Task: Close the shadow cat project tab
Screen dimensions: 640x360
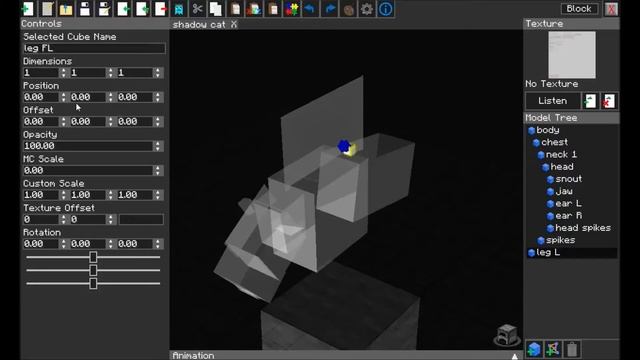Action: pyautogui.click(x=233, y=24)
